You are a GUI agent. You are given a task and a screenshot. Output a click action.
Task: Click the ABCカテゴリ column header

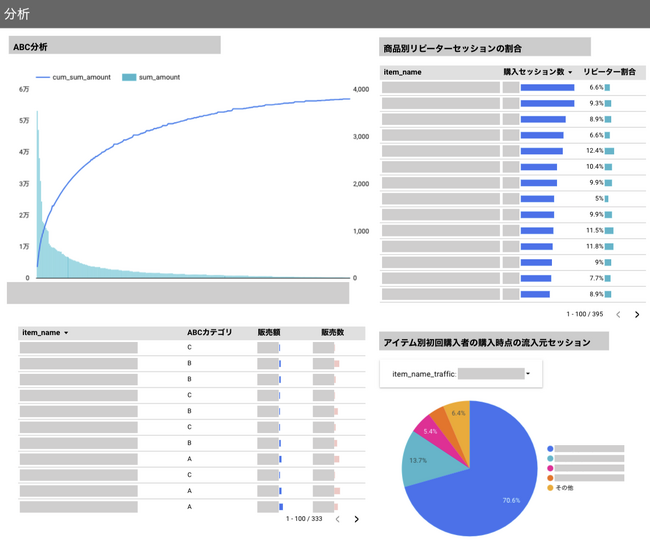pos(209,332)
